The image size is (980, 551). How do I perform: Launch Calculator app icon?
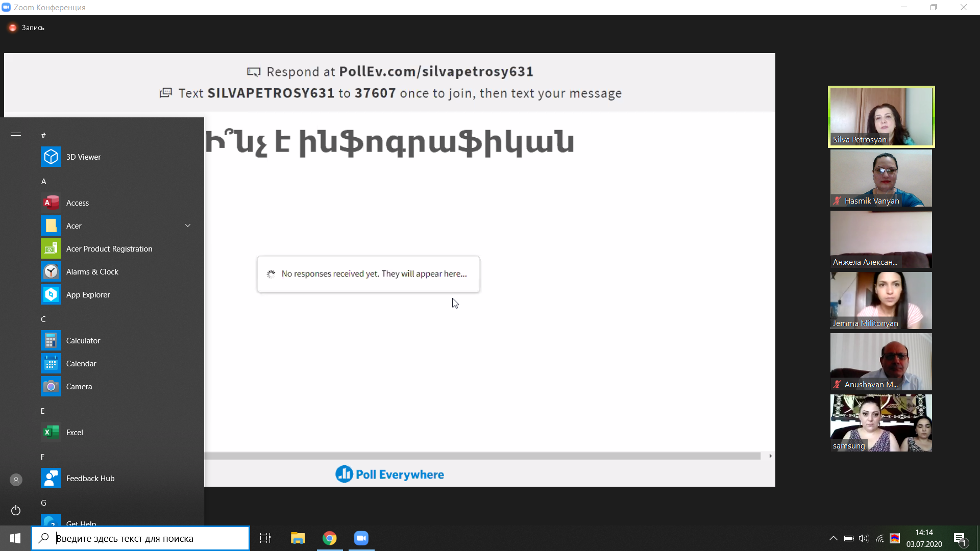tap(51, 340)
